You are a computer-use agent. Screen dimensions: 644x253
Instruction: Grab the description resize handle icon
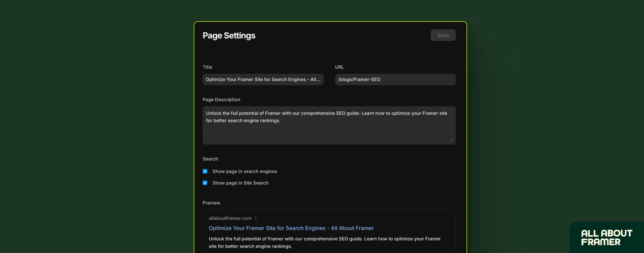click(x=451, y=140)
